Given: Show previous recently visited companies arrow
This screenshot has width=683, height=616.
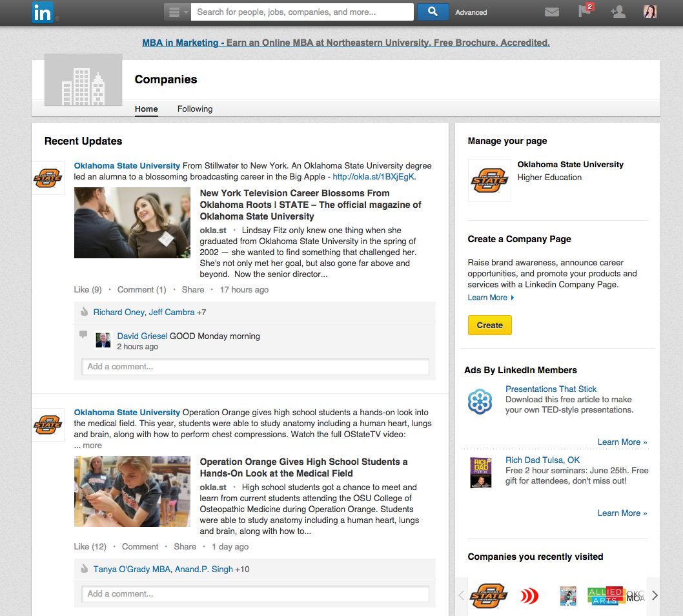Looking at the screenshot, I should coord(462,595).
